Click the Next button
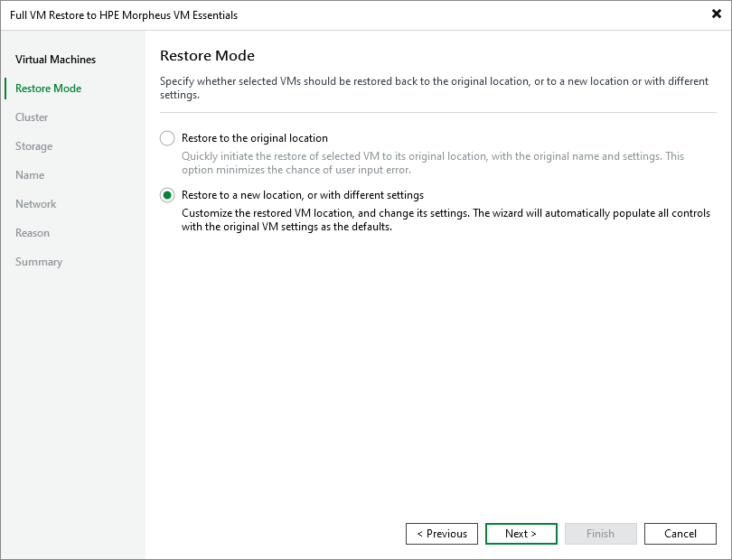The height and width of the screenshot is (560, 732). tap(521, 533)
